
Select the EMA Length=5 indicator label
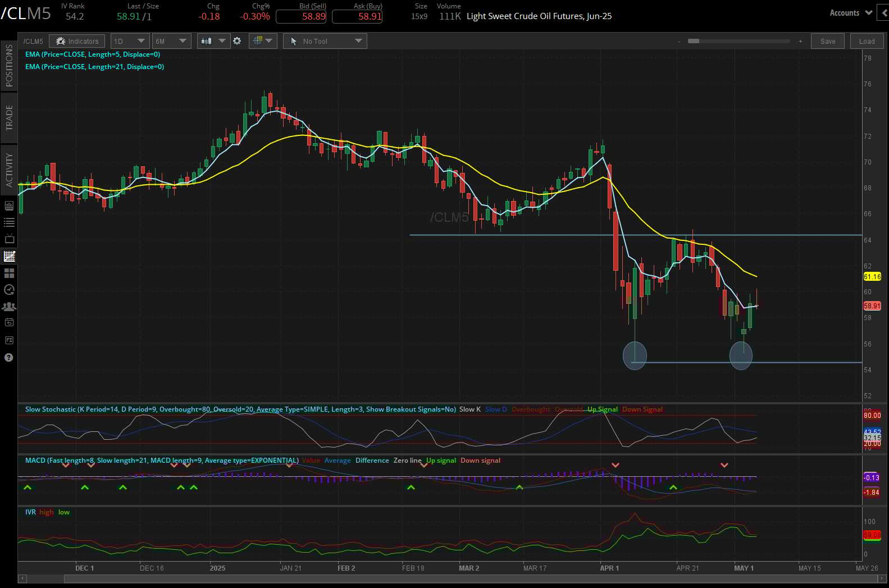tap(93, 54)
